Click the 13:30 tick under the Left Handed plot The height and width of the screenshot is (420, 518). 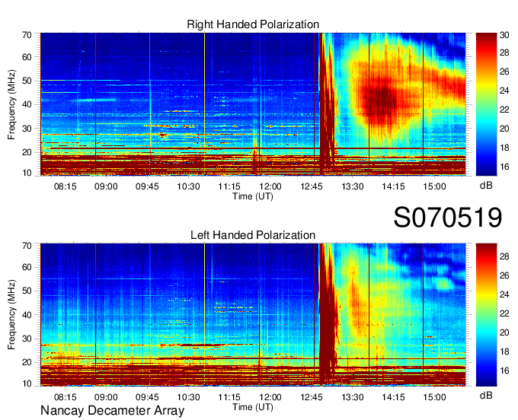(353, 397)
